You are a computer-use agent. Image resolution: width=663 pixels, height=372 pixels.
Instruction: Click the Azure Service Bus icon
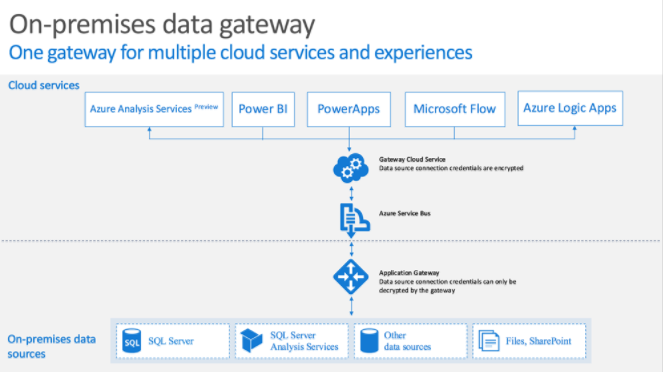(x=355, y=221)
